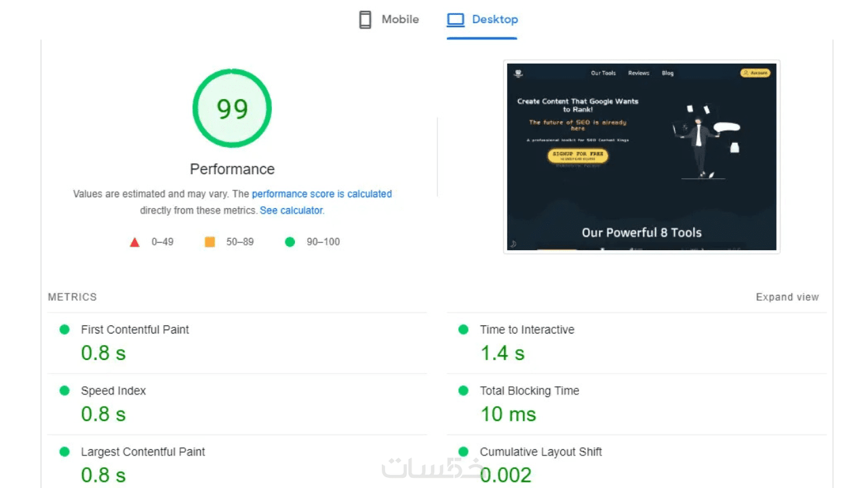Click the orange square 50–89 legend icon
Image resolution: width=868 pixels, height=488 pixels.
(210, 241)
